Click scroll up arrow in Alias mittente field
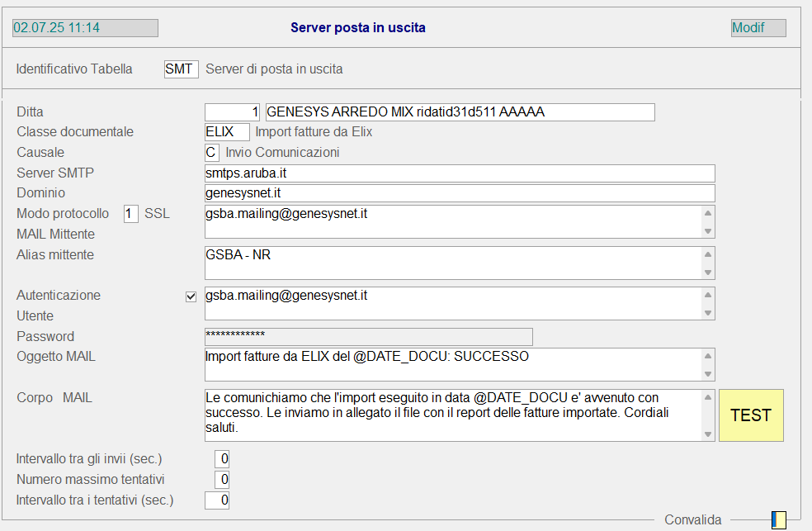Image resolution: width=812 pixels, height=531 pixels. 707,254
